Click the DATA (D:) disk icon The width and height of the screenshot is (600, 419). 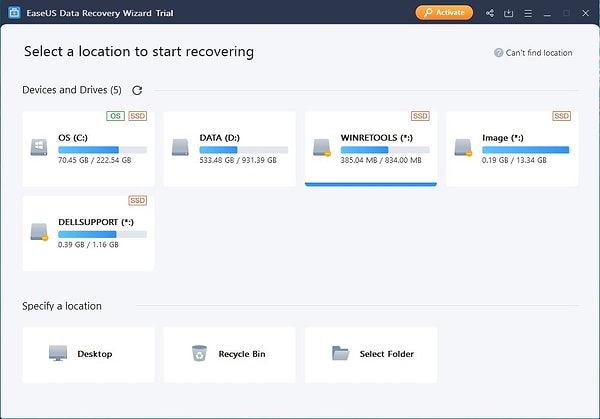tap(180, 148)
